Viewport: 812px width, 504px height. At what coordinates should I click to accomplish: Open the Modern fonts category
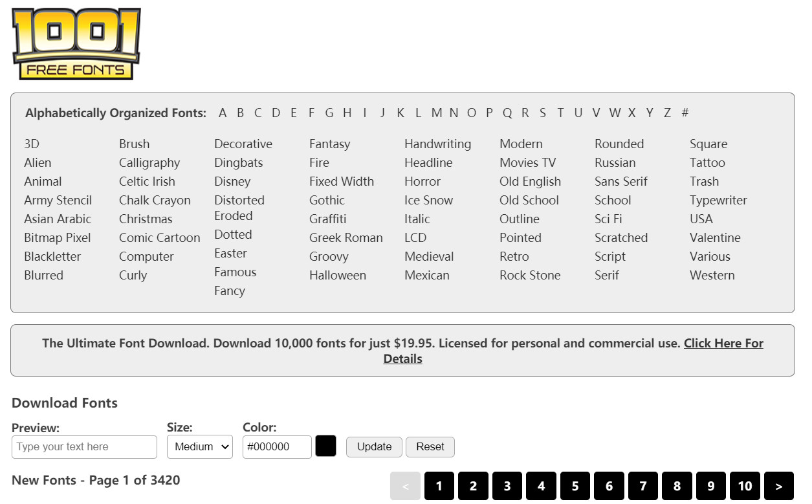(521, 144)
